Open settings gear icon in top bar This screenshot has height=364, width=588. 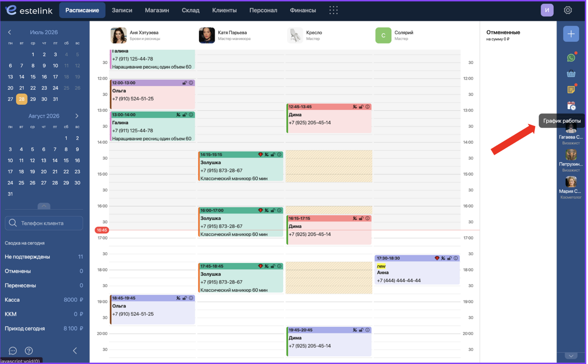(x=568, y=10)
